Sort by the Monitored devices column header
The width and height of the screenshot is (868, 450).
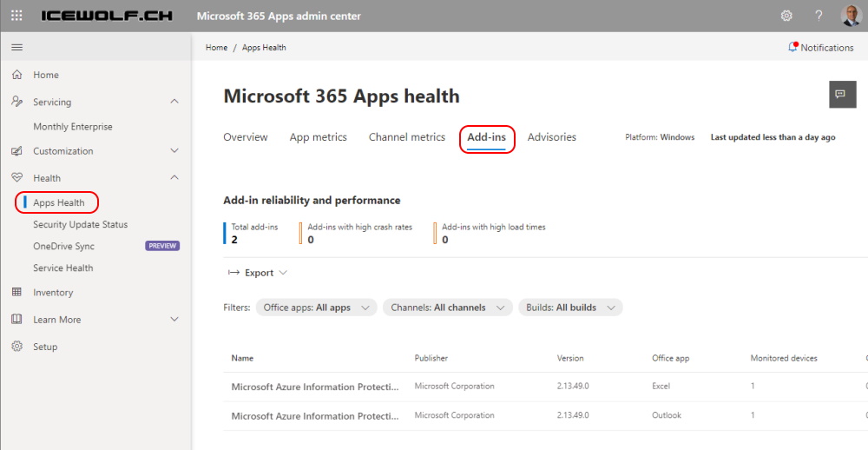click(x=784, y=359)
